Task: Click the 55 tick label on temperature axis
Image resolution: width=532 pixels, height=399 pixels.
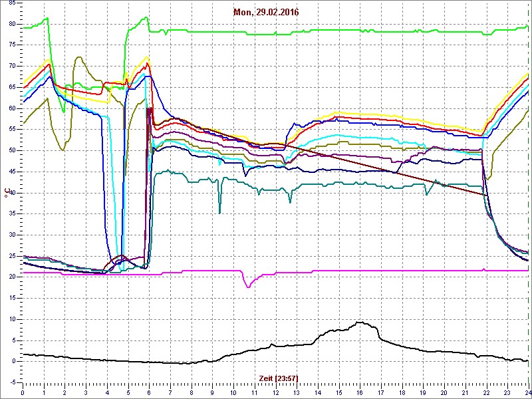Action: pos(11,130)
